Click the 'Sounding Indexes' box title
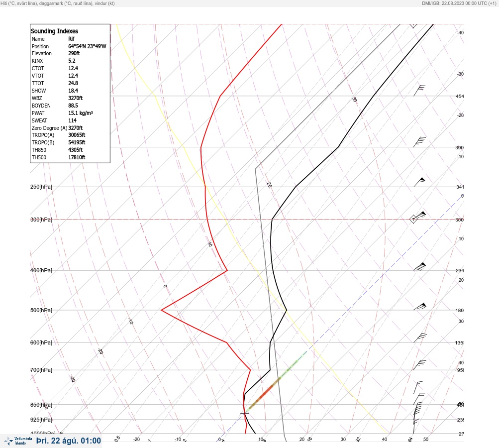The height and width of the screenshot is (448, 499). click(54, 31)
